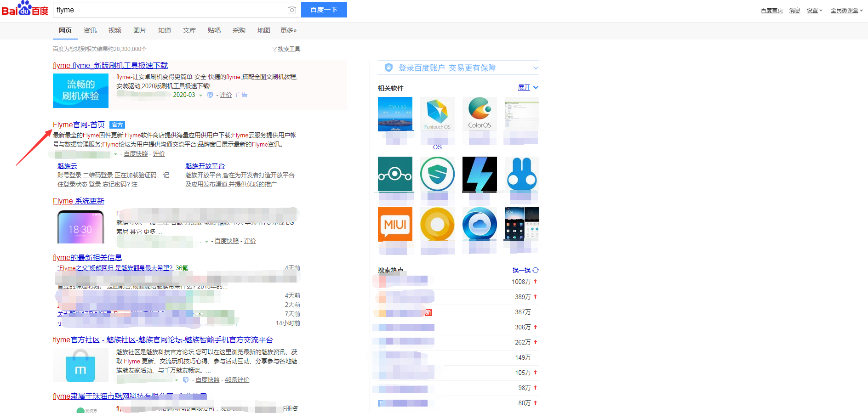Click the shield icon in login banner
The image size is (868, 413).
[388, 68]
